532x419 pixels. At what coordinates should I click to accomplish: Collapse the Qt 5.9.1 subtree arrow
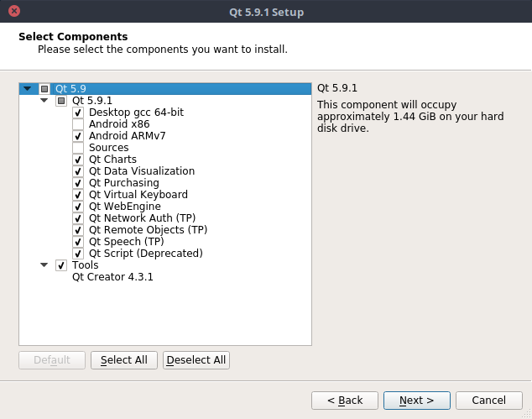pyautogui.click(x=44, y=100)
